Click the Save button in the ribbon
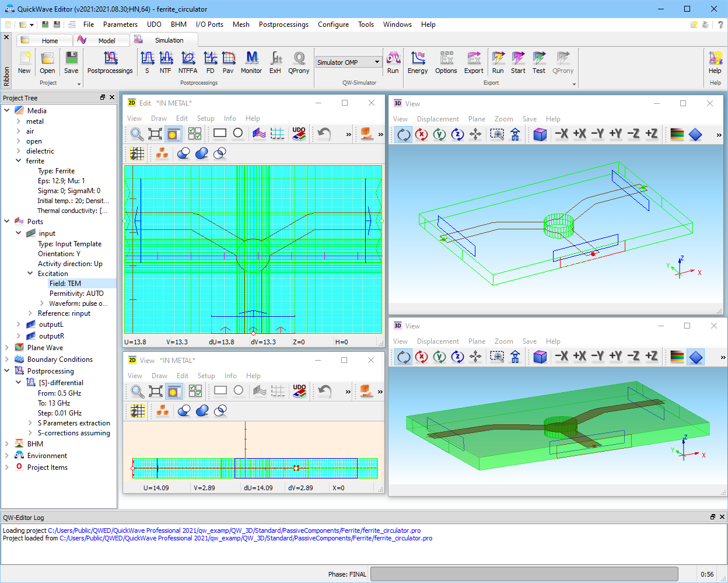The width and height of the screenshot is (728, 583). [71, 62]
